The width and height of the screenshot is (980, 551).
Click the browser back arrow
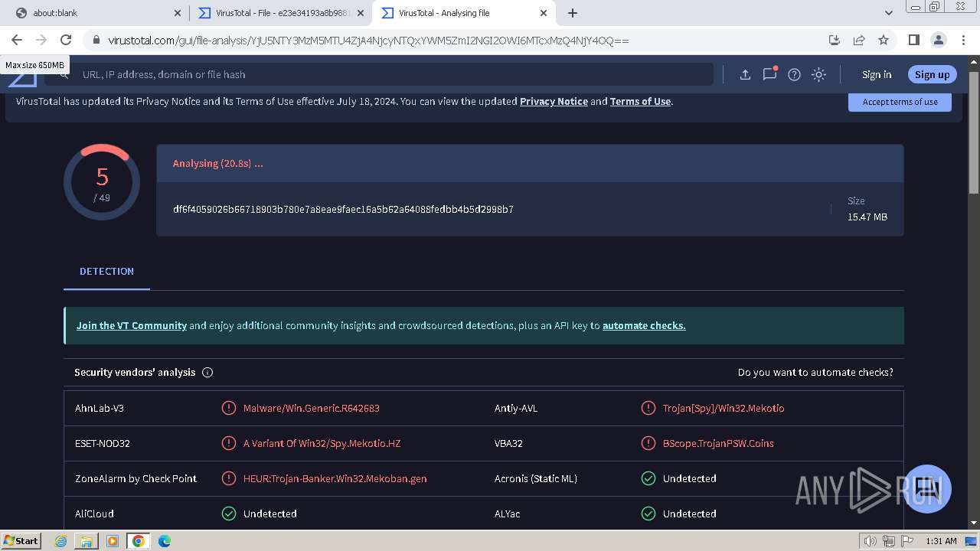point(17,40)
